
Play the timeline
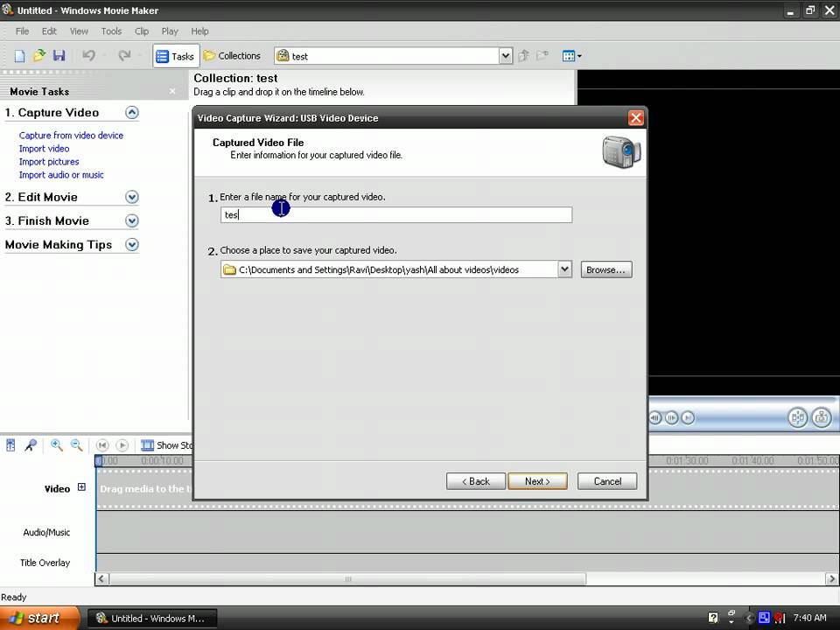coord(122,445)
